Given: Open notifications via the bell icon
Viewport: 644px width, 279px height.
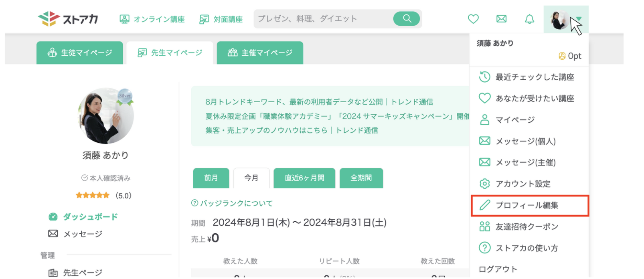Looking at the screenshot, I should click(x=529, y=18).
